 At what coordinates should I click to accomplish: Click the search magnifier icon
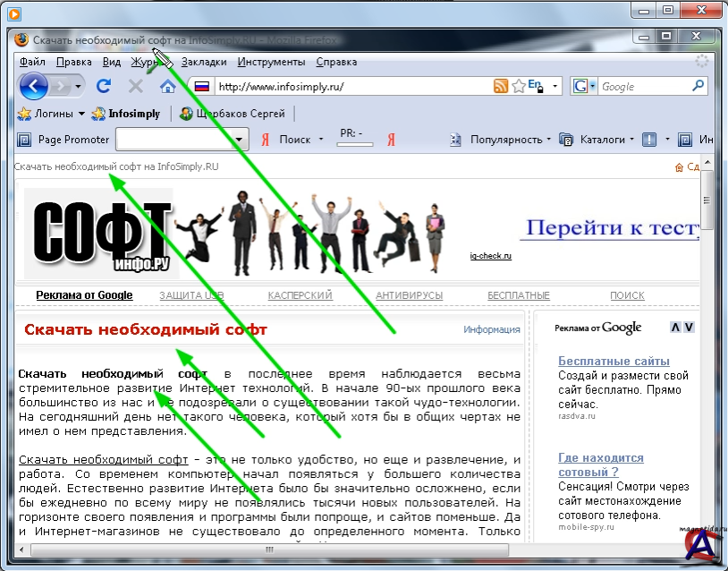coord(698,87)
